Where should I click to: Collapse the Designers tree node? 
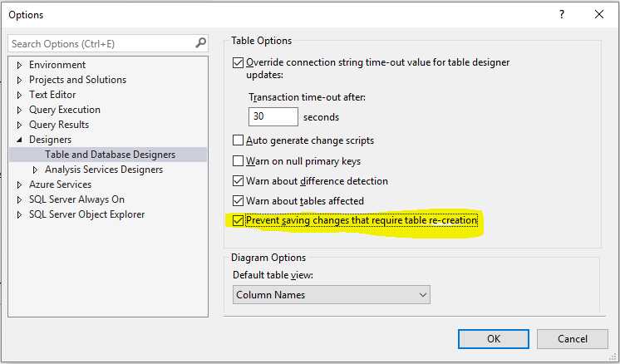coord(20,140)
